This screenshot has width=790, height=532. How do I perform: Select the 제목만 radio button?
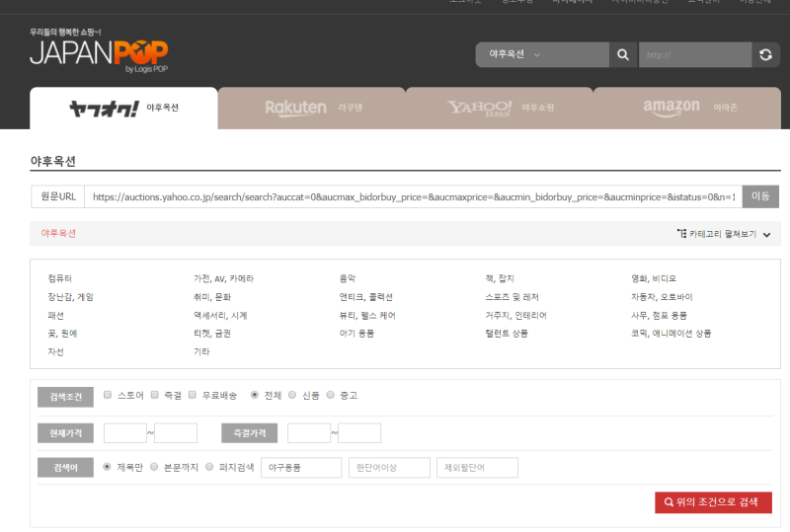107,467
